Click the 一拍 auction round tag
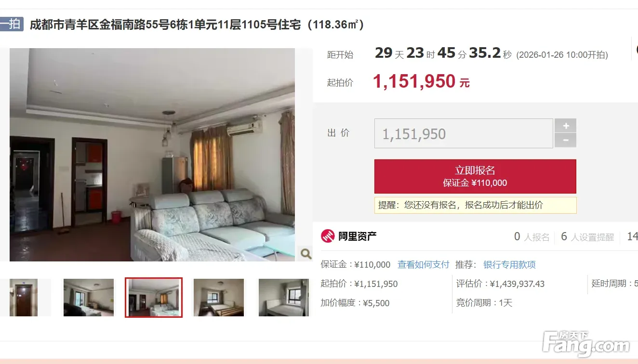The image size is (638, 364). click(11, 24)
